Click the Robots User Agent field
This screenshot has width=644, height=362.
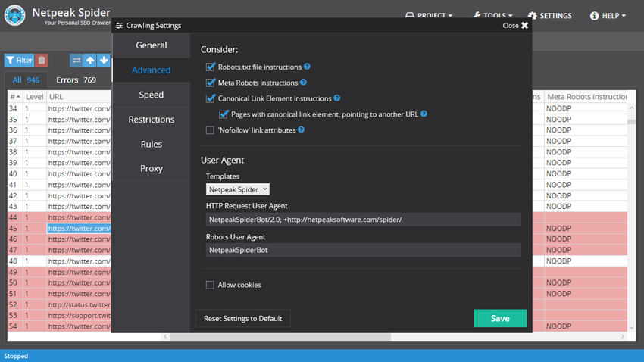coord(364,250)
